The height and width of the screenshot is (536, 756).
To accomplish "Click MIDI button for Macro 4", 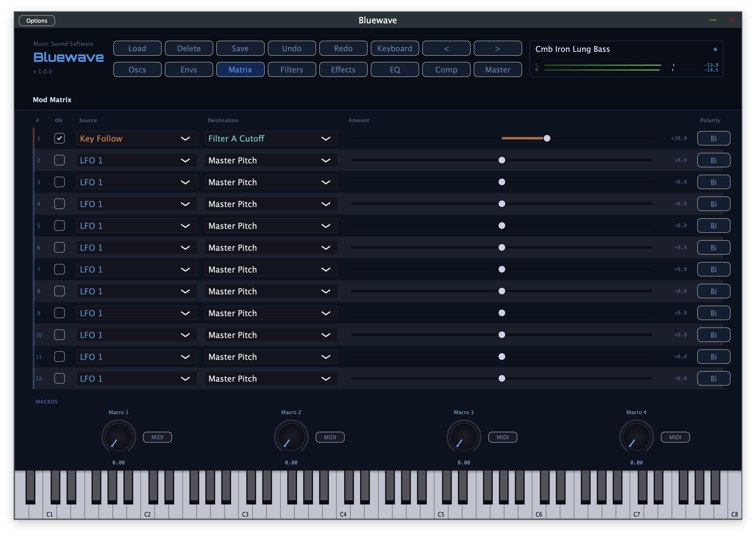I will [x=675, y=437].
